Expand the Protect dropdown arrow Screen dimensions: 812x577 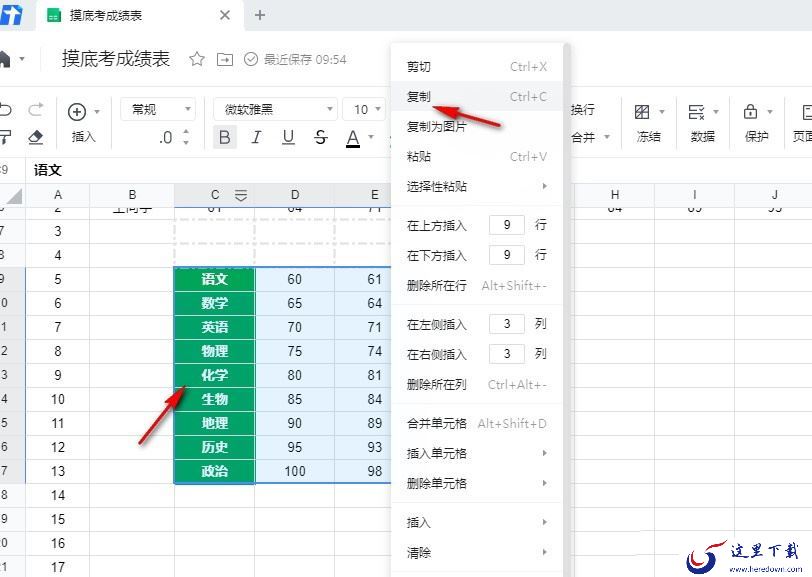pyautogui.click(x=770, y=111)
